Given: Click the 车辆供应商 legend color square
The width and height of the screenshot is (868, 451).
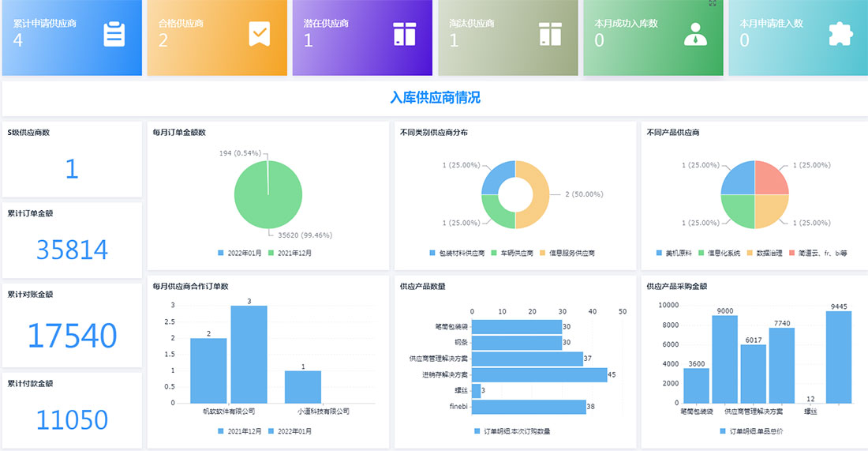Looking at the screenshot, I should [x=493, y=253].
